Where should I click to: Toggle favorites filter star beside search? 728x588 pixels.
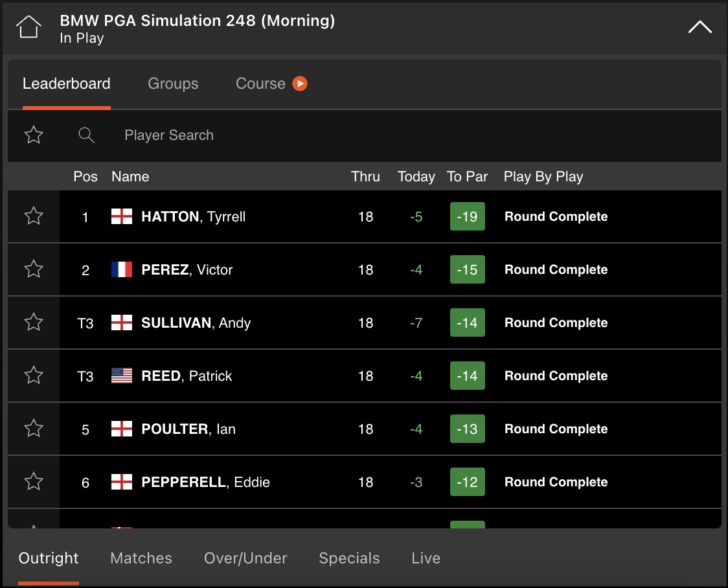pos(34,135)
